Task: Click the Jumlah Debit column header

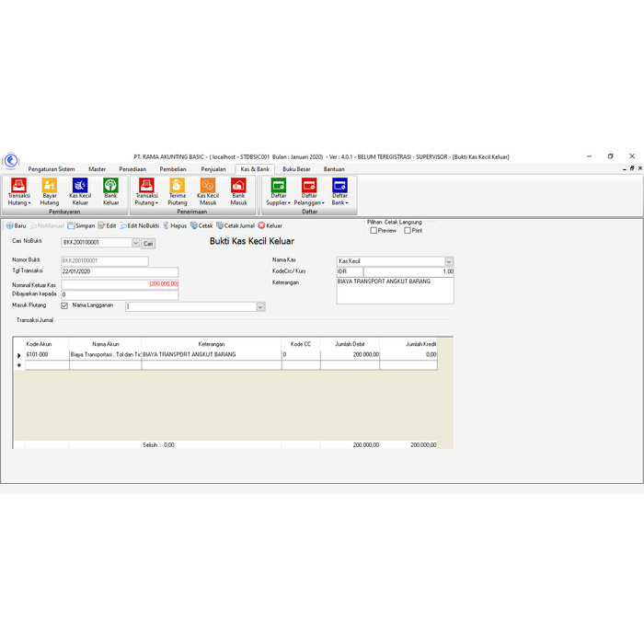Action: coord(350,344)
